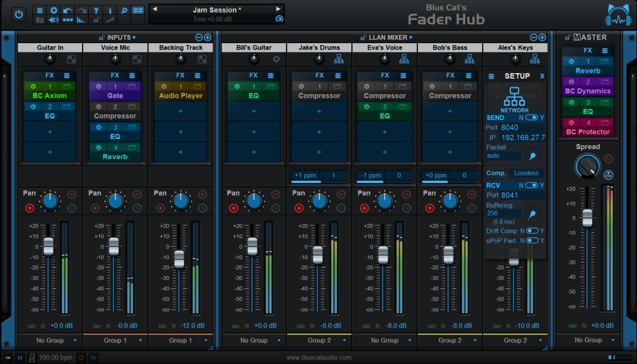Open global settings gear icon in toolbar
The image size is (637, 364).
coord(54,10)
